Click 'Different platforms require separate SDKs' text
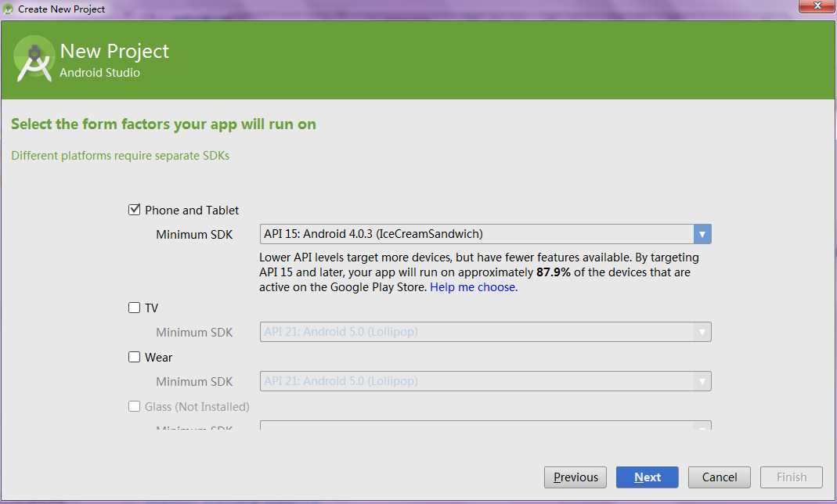The width and height of the screenshot is (837, 504). click(x=120, y=156)
